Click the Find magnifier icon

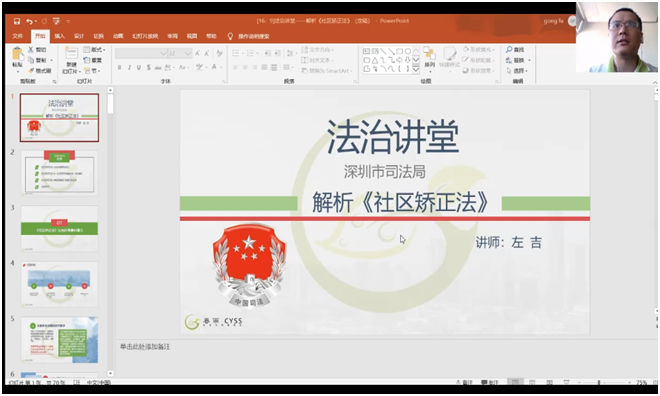(509, 50)
